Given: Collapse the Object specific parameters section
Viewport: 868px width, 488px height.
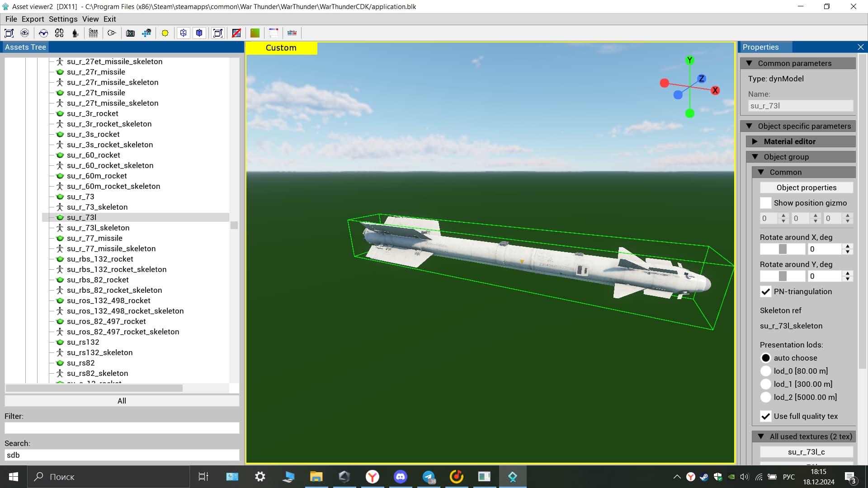Looking at the screenshot, I should [x=798, y=126].
